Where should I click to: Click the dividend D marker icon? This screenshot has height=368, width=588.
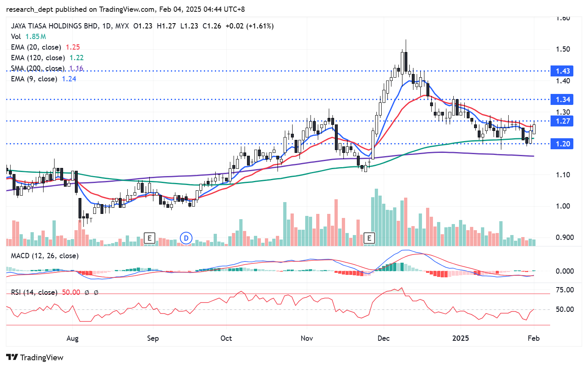186,238
